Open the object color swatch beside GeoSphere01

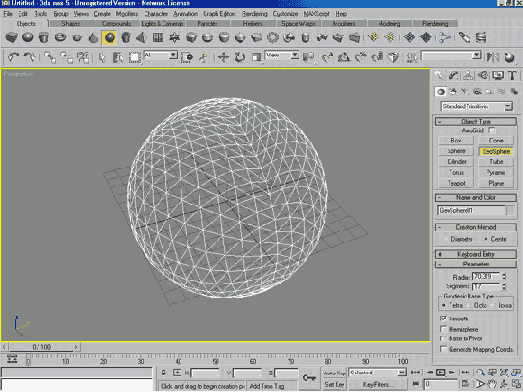(x=510, y=210)
